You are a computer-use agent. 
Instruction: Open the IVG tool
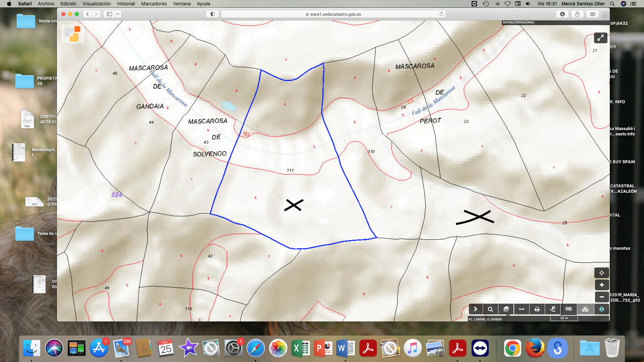569,309
